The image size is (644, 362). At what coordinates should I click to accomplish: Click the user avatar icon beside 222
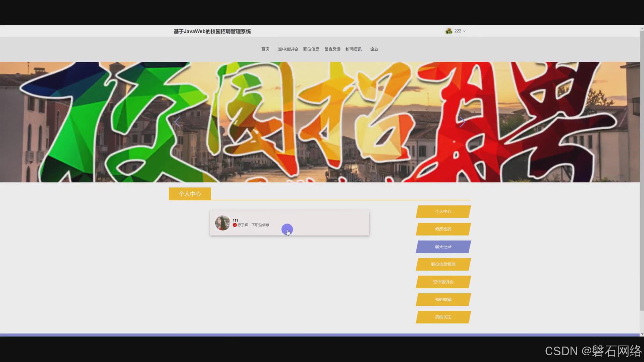point(448,31)
